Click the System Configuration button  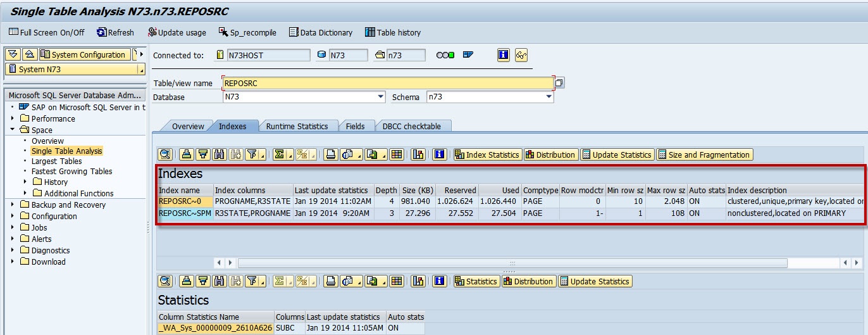click(x=85, y=54)
